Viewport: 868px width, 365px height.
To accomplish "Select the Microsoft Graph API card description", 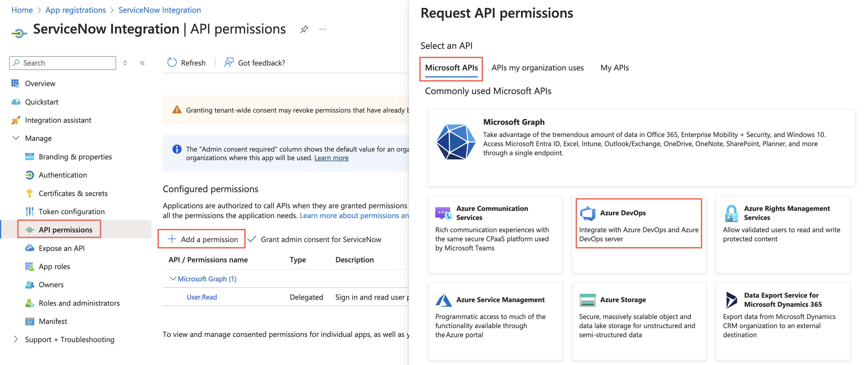I will pyautogui.click(x=654, y=144).
